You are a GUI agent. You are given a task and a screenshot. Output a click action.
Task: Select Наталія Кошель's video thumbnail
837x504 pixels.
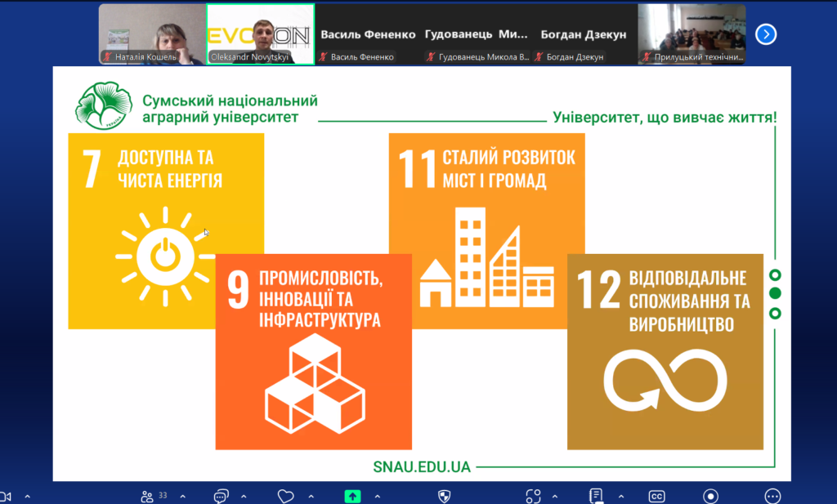[151, 34]
